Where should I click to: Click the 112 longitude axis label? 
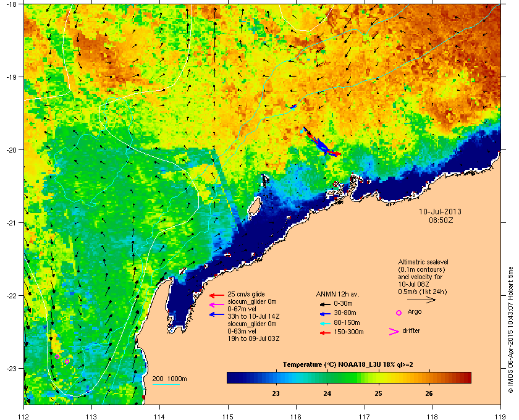[24, 416]
